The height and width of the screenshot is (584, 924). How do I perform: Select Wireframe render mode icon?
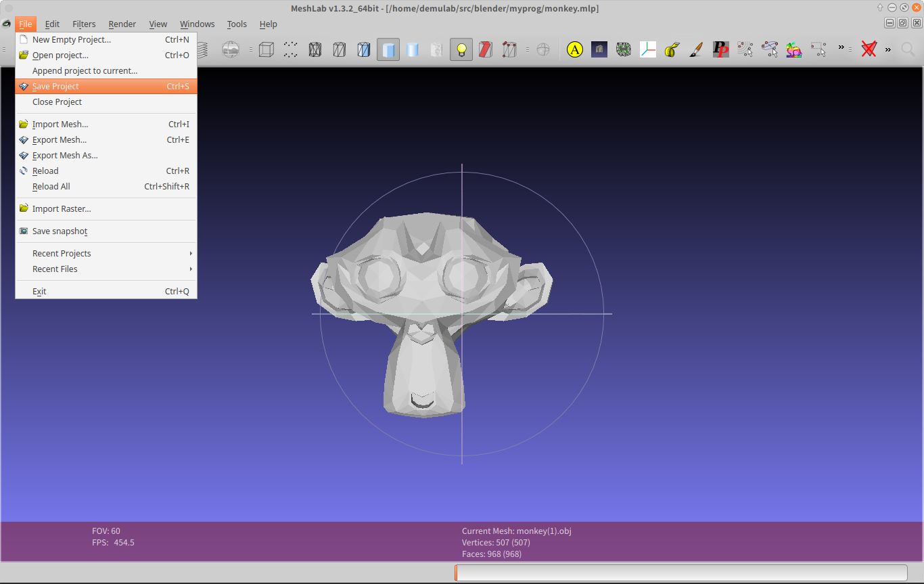315,49
